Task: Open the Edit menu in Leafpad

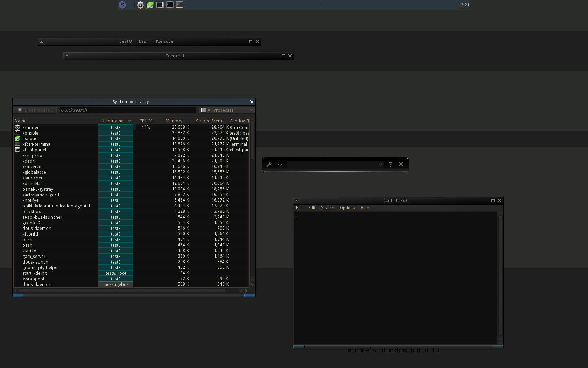Action: [x=312, y=208]
